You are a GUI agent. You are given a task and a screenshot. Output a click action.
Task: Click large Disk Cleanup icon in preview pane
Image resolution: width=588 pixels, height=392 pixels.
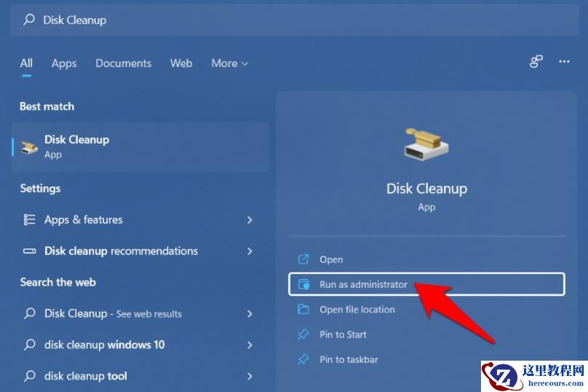coord(426,144)
